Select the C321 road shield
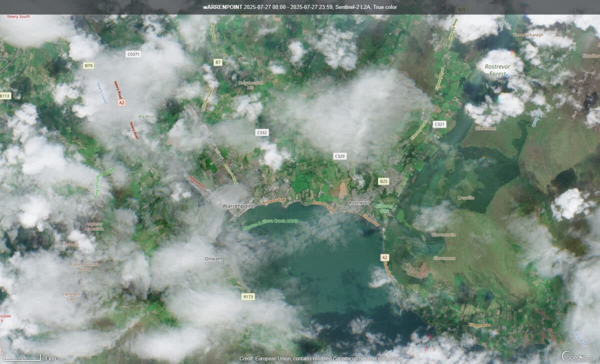This screenshot has height=364, width=600. [439, 123]
